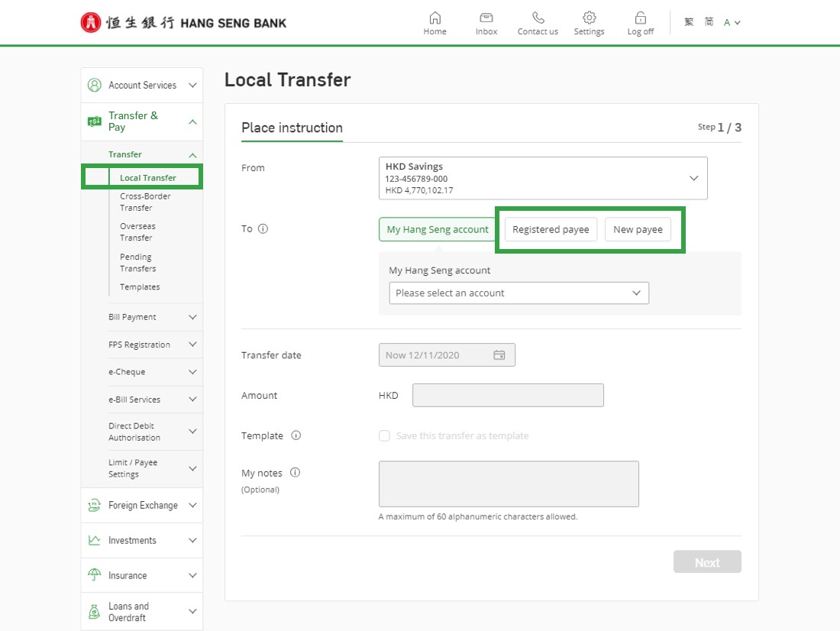This screenshot has width=840, height=631.
Task: Click the Log off lock icon
Action: point(640,18)
